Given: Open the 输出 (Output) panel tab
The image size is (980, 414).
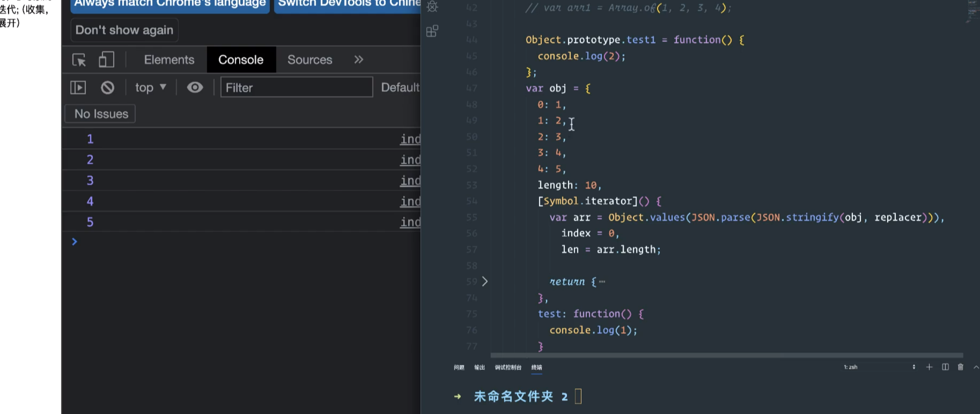Looking at the screenshot, I should (x=479, y=367).
